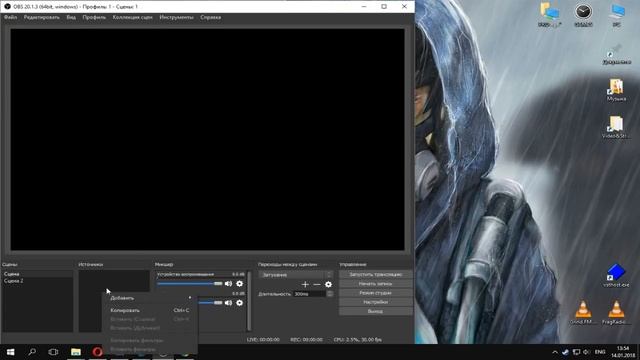Viewport: 640px width, 360px height.
Task: Adjust Устройство воспроизведения volume slider
Action: point(190,283)
